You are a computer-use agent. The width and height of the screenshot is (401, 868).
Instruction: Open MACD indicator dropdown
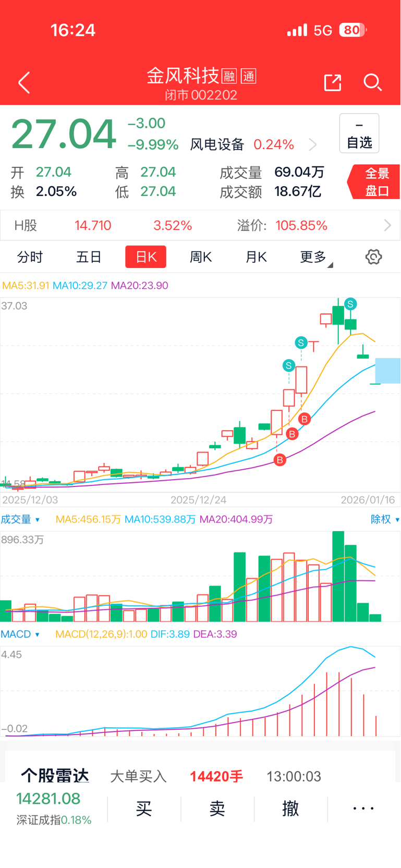20,634
